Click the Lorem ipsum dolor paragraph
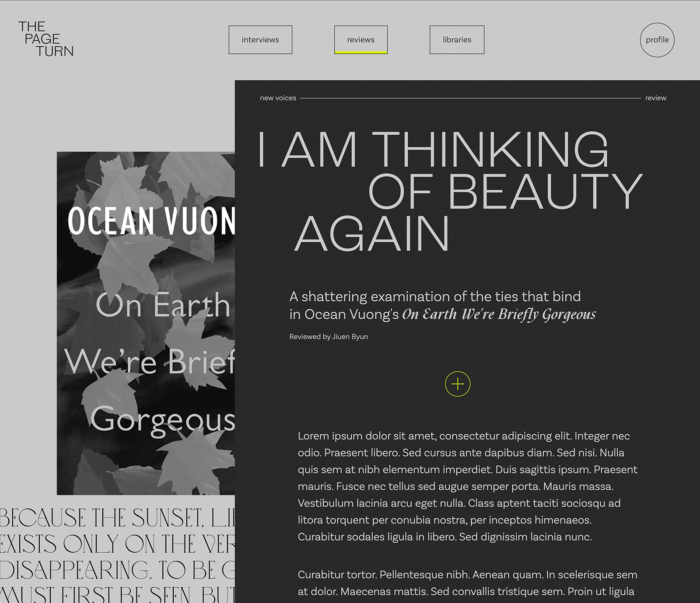Viewport: 700px width, 603px height. (x=467, y=486)
